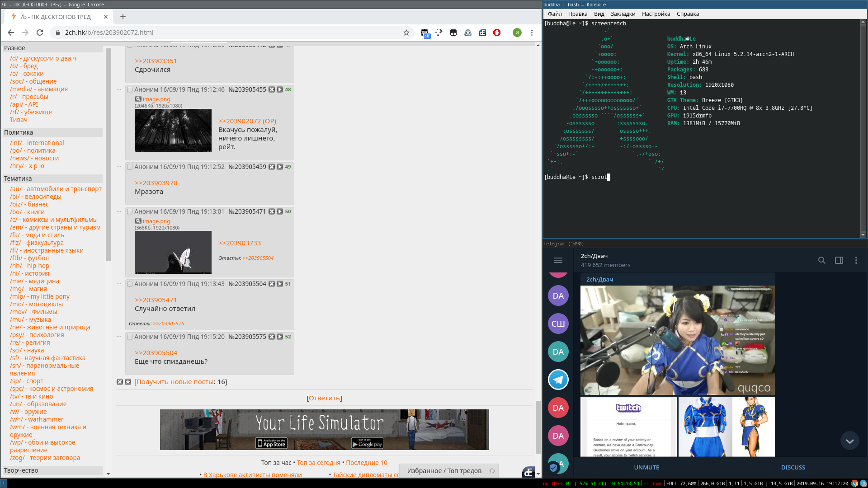Open the Chrome profile avatar 'И'
Screen dimensions: 868x488
click(517, 33)
